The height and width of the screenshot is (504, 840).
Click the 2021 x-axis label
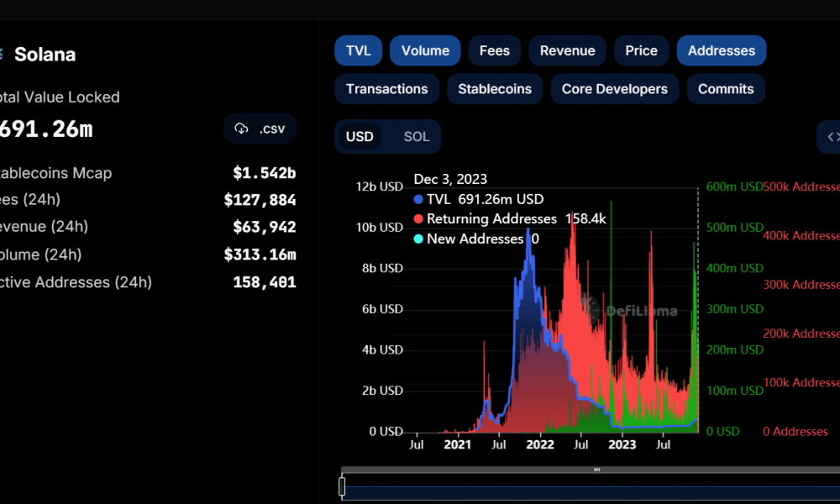[x=458, y=444]
